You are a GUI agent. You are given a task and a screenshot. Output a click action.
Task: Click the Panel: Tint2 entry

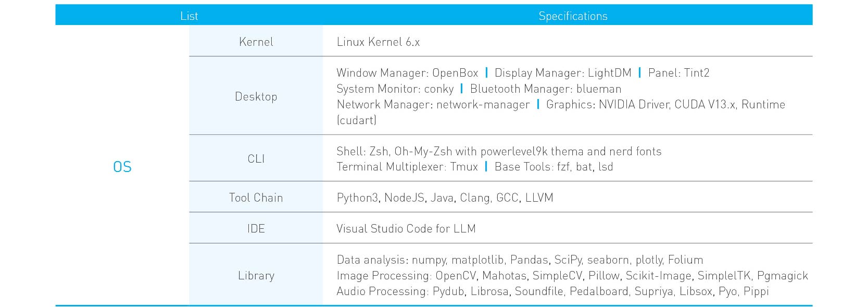678,73
